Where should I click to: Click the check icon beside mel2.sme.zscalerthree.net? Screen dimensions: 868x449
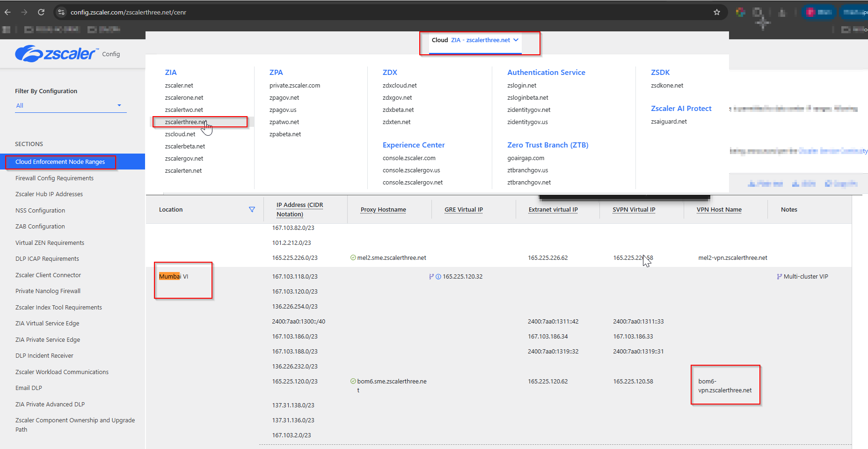pos(353,258)
